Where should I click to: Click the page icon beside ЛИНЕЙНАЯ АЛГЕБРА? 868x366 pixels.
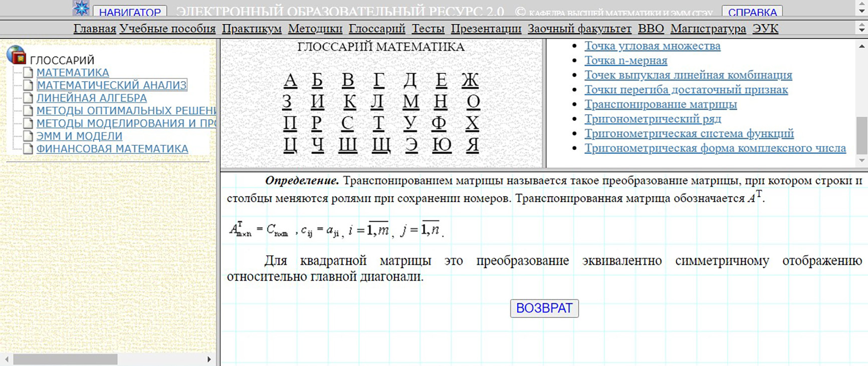pos(28,98)
